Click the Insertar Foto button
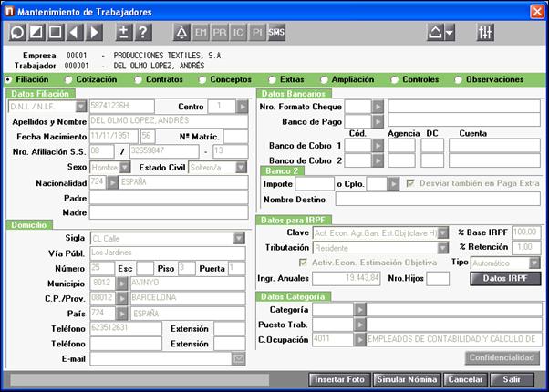This screenshot has height=392, width=549. 339,379
